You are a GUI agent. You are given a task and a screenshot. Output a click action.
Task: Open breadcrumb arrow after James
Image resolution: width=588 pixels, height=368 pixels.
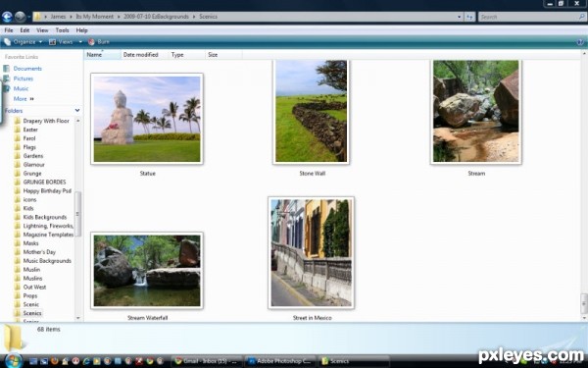click(72, 17)
